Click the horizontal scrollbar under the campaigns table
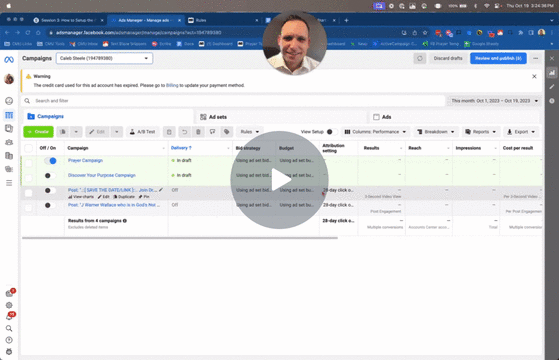This screenshot has width=559, height=360. 180,238
